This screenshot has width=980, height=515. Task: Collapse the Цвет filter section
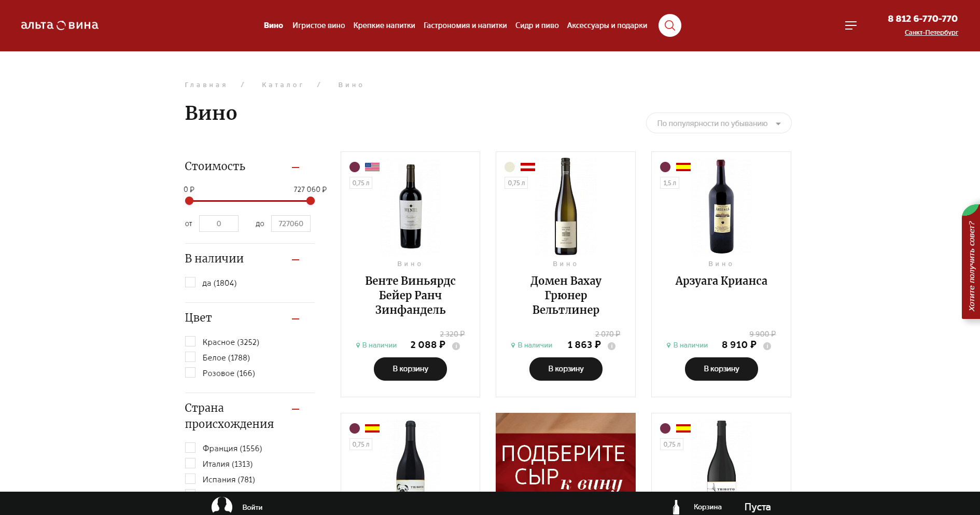click(296, 319)
